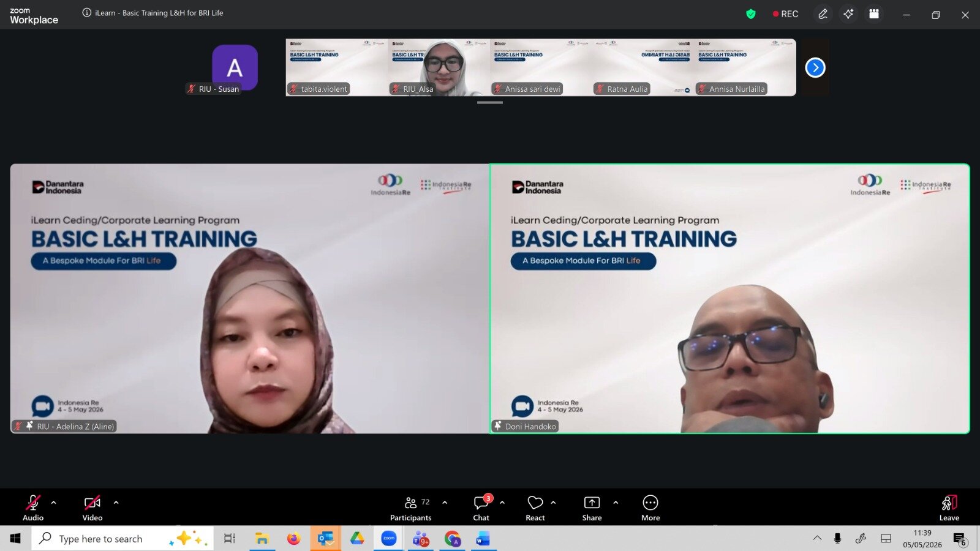Open Microsoft Teams from the taskbar

[x=421, y=539]
